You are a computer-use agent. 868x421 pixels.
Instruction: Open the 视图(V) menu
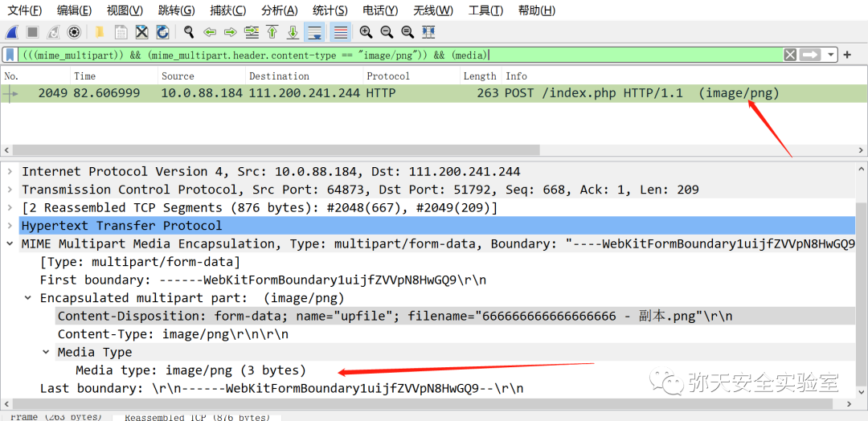point(125,10)
